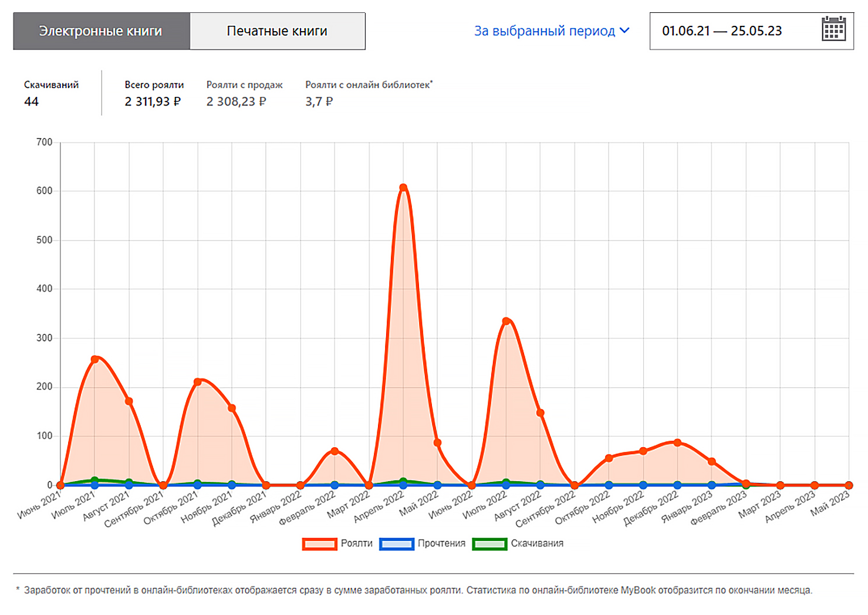Click the Январь 2023 royalty data point
This screenshot has height=615, width=868.
coord(711,462)
